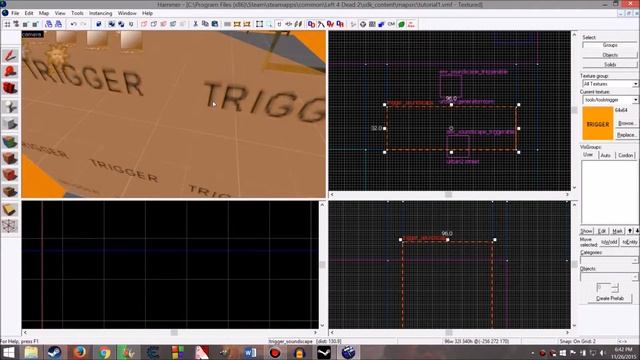This screenshot has width=640, height=360.
Task: Click the trigger_soundscape status bar text
Action: (291, 341)
